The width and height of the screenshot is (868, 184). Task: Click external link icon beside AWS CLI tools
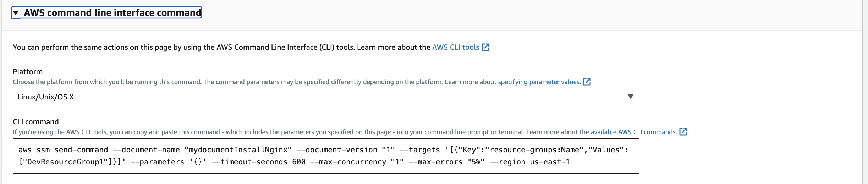(485, 47)
